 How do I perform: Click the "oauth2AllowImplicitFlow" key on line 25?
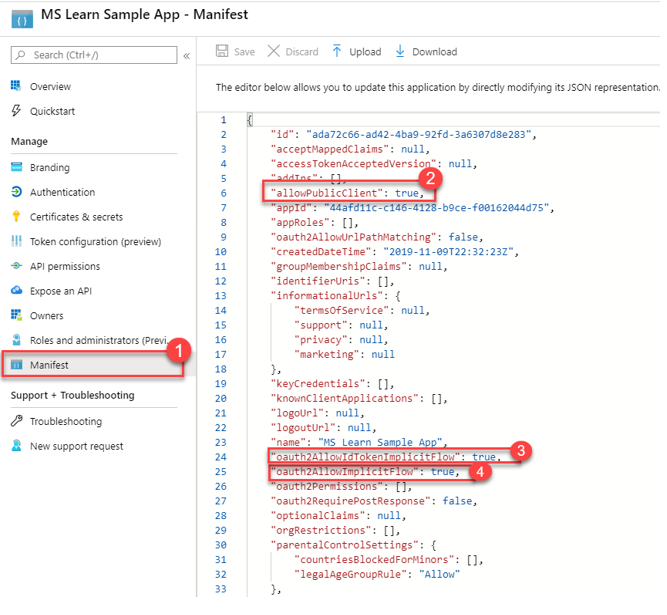coord(345,472)
